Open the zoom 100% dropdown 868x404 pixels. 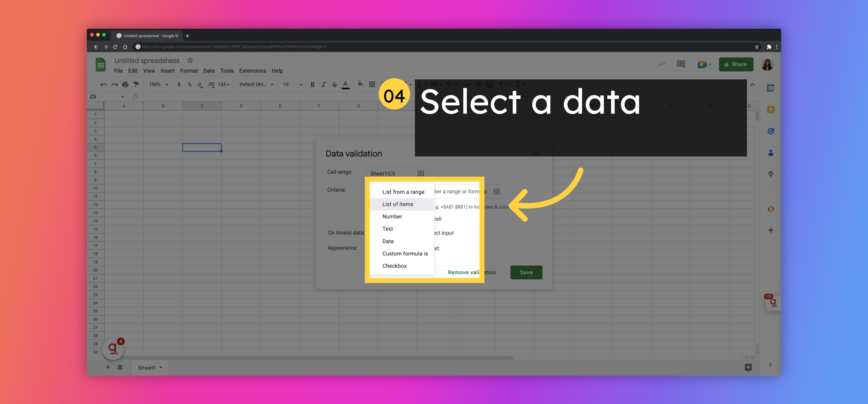coord(158,85)
